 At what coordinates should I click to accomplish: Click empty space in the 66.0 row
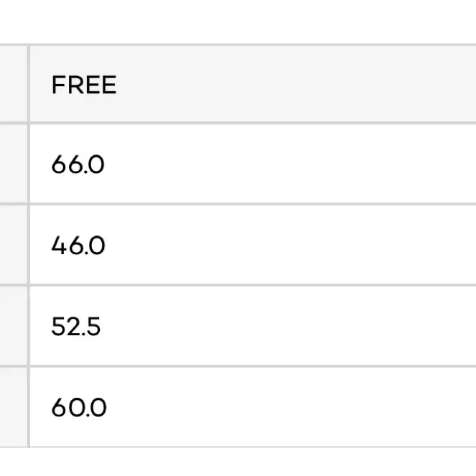[x=289, y=164]
